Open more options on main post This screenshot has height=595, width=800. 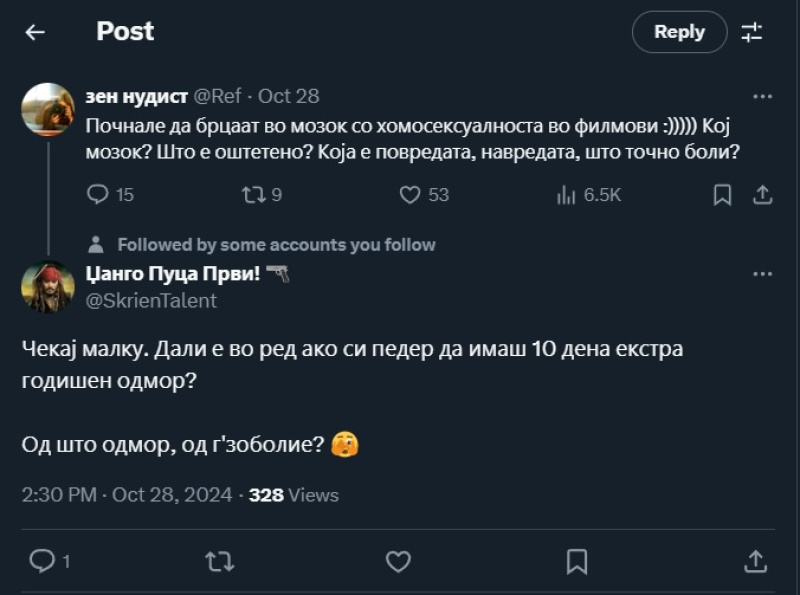click(762, 273)
